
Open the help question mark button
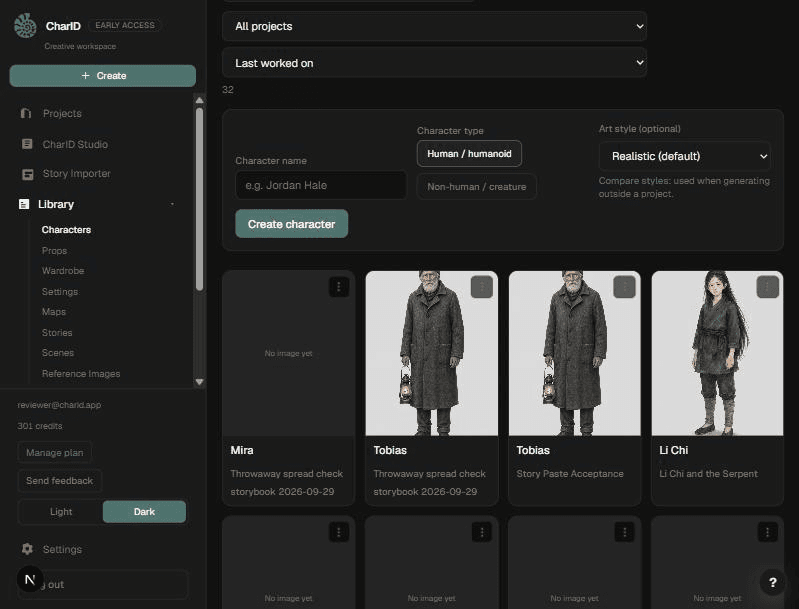click(773, 582)
